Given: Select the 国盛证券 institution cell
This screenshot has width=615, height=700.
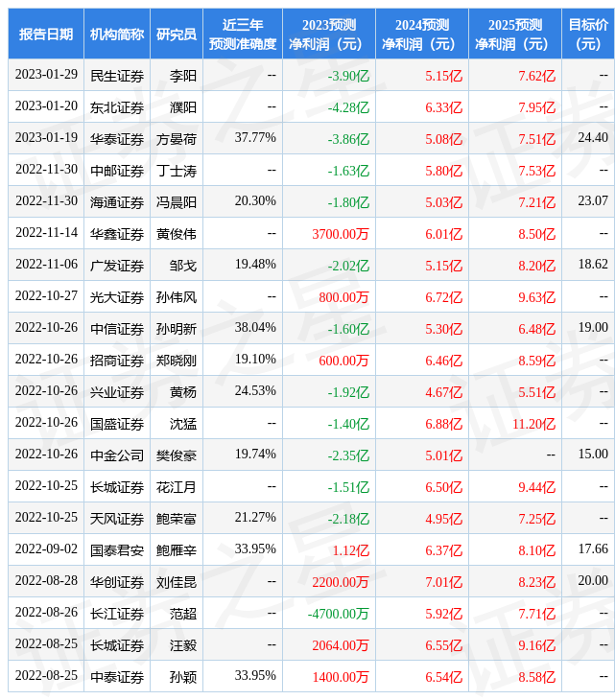Looking at the screenshot, I should [117, 424].
